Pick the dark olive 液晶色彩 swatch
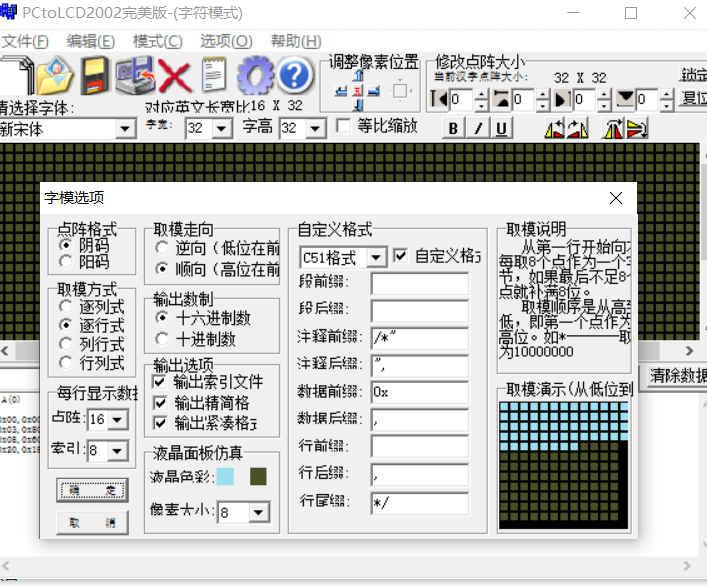707x587 pixels. 258,476
